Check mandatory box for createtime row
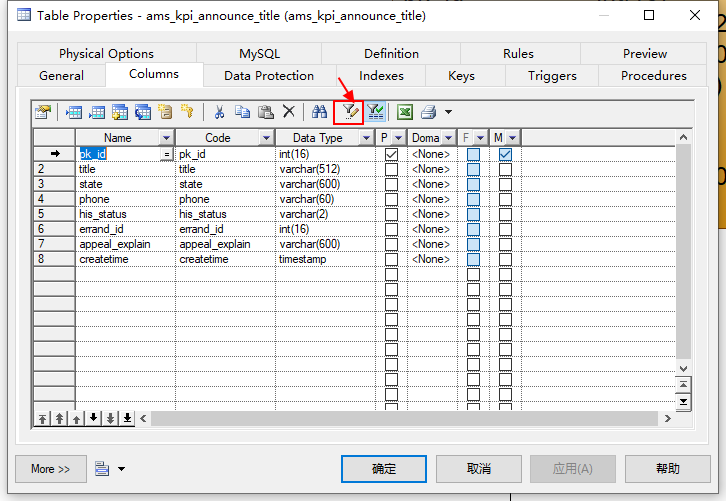Image resolution: width=726 pixels, height=501 pixels. click(505, 259)
